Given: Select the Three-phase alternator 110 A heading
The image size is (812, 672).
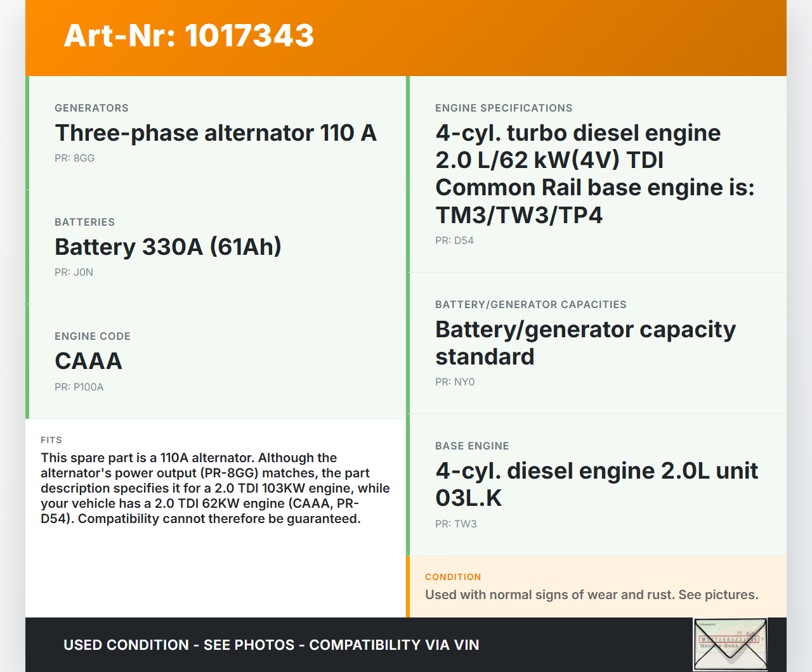Looking at the screenshot, I should pos(216,133).
